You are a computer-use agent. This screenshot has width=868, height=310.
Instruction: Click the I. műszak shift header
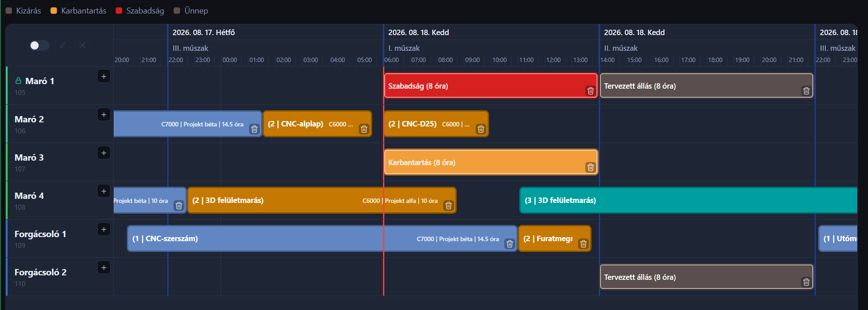click(404, 48)
